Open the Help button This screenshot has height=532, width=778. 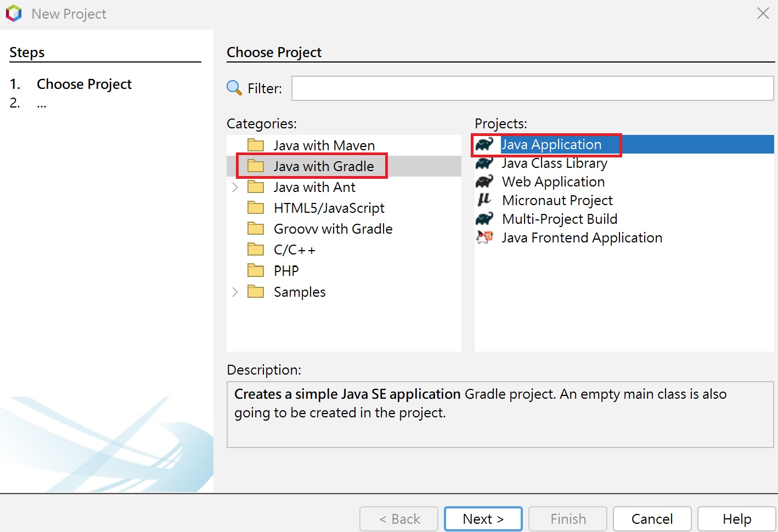(737, 519)
